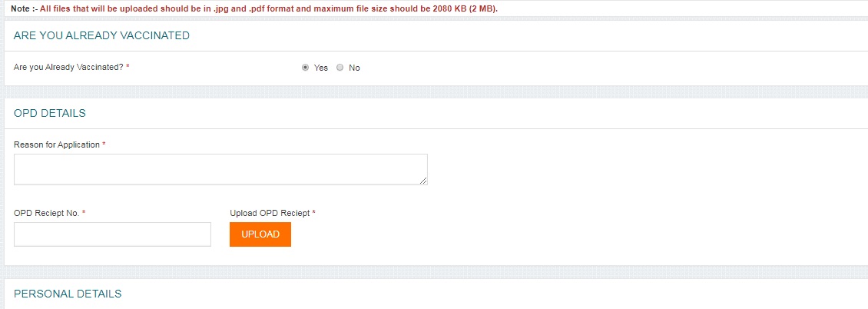868x309 pixels.
Task: Select the No radio button for vaccinated
Action: click(340, 68)
